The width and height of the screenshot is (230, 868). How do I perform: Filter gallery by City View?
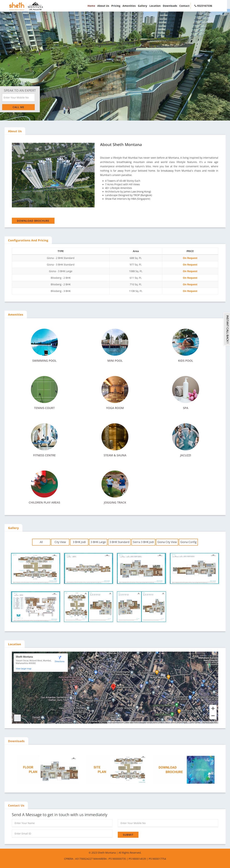coord(60,542)
